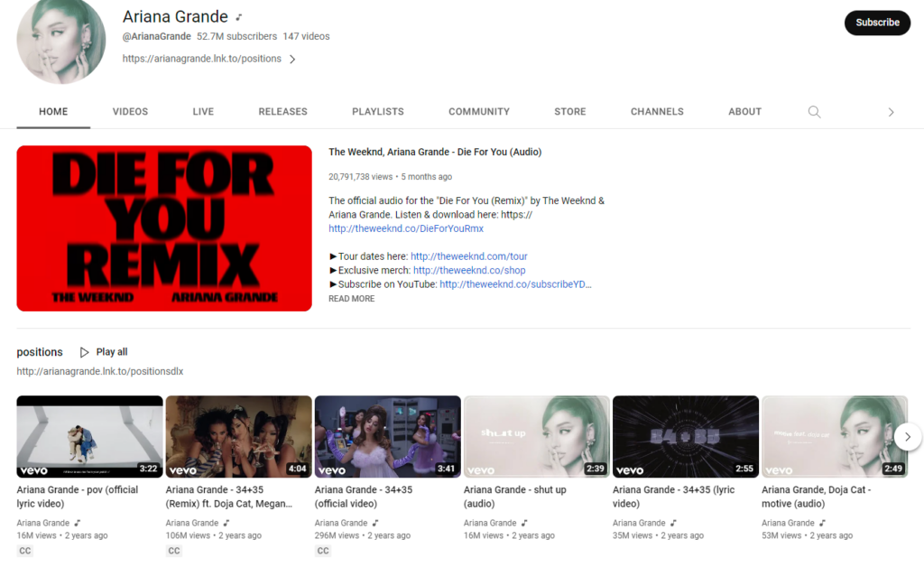Open the arianagrande.lnk.to/positionsdlx link
This screenshot has height=567, width=924.
100,371
